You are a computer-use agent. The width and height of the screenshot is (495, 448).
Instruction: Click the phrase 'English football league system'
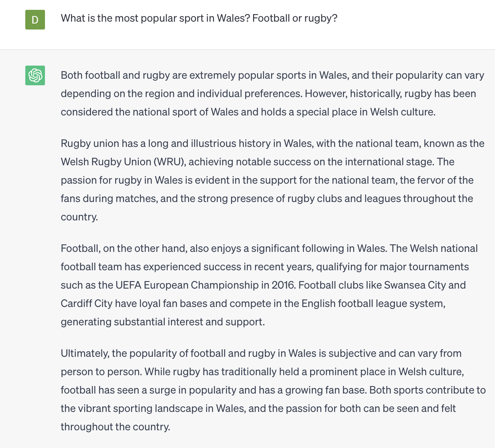click(x=374, y=303)
